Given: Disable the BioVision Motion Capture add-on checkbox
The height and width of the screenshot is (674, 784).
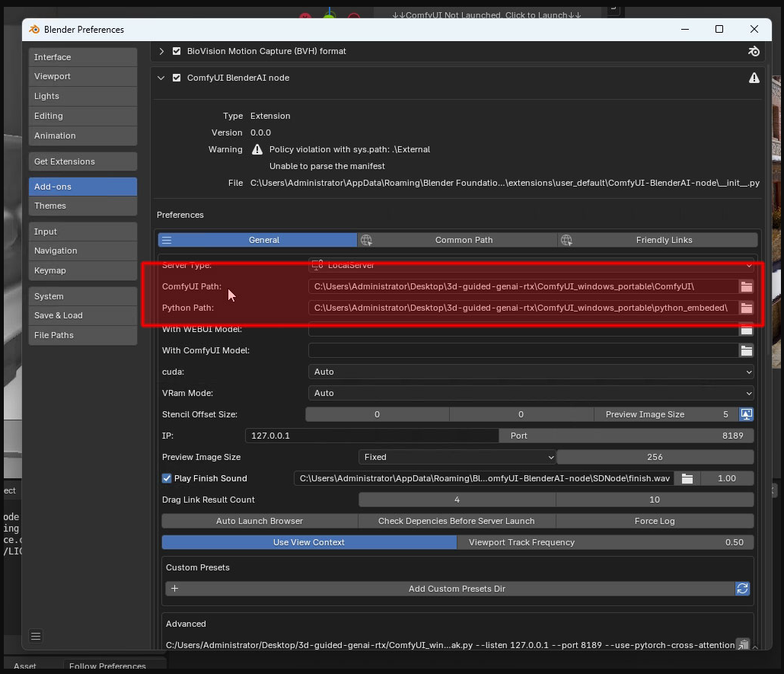Looking at the screenshot, I should click(177, 51).
